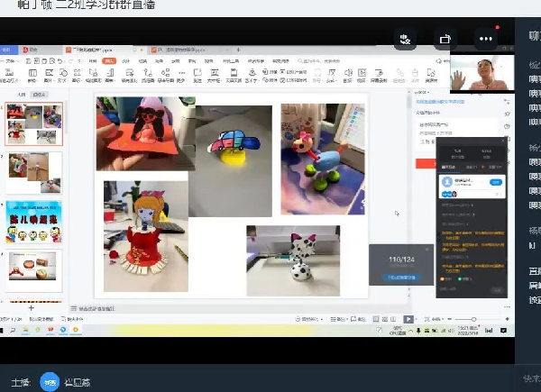This screenshot has width=541, height=392.
Task: Start slideshow with status bar play button
Action: click(408, 319)
